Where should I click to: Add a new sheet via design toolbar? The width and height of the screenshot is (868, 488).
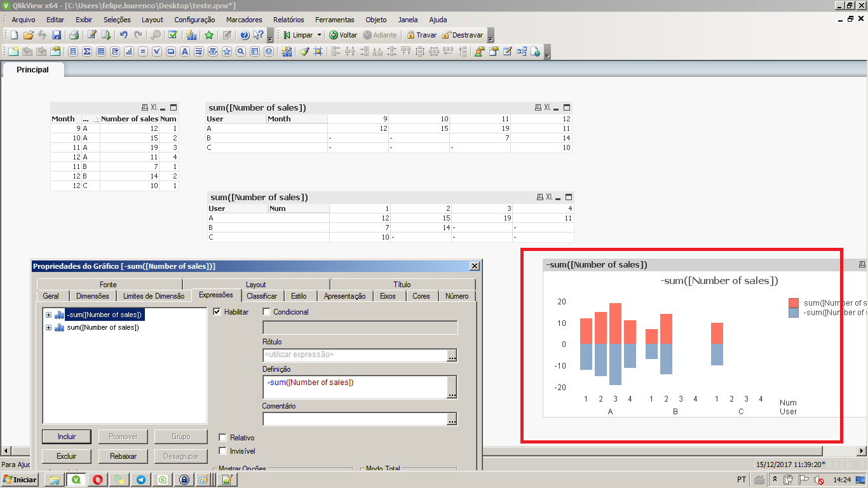point(13,51)
